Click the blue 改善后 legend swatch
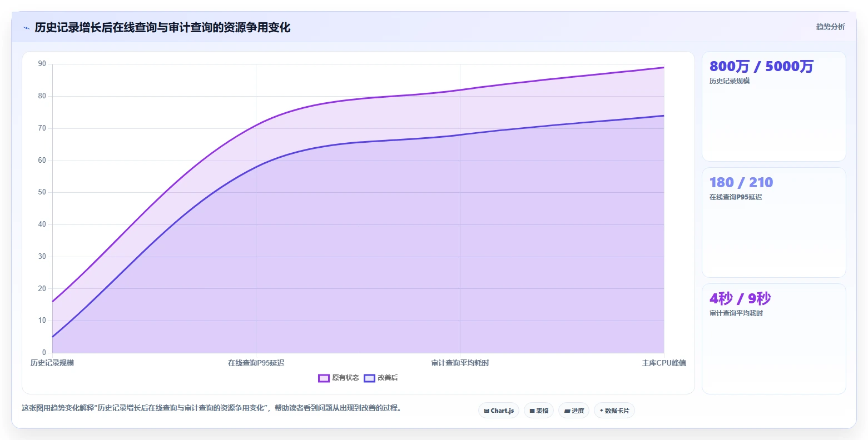868x440 pixels. [x=369, y=378]
